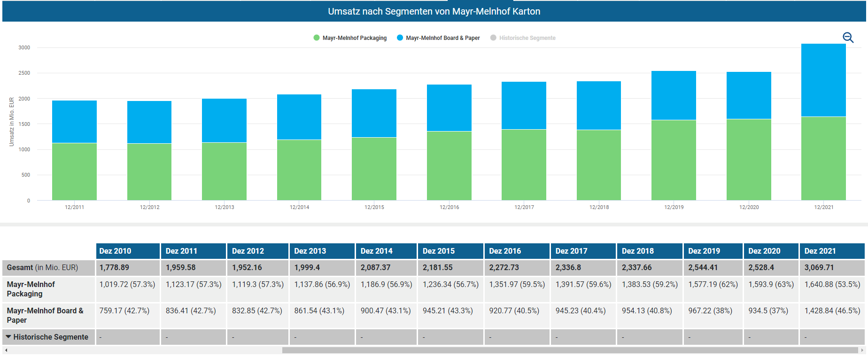Toggle Mayr-Melnhof Board & Paper legend series
The image size is (868, 357).
(442, 38)
